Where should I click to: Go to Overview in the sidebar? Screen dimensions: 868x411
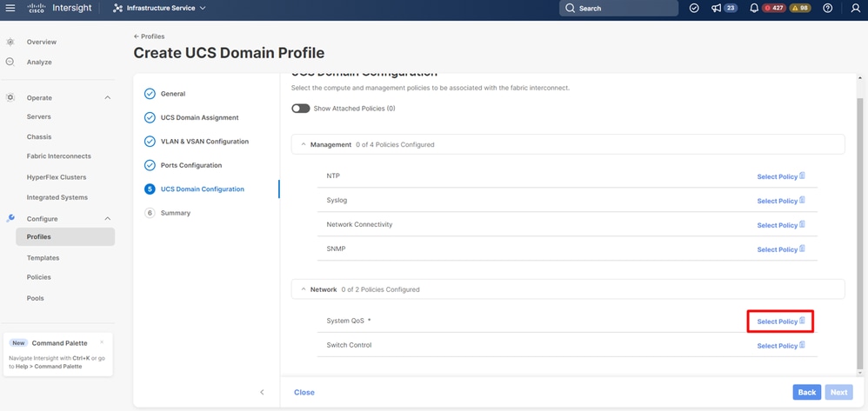(x=42, y=42)
